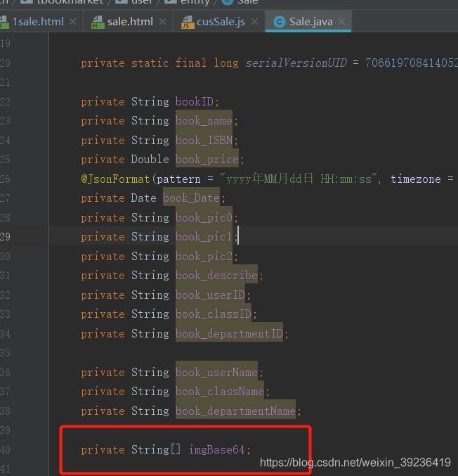Click the book_pic2 field

coord(204,256)
